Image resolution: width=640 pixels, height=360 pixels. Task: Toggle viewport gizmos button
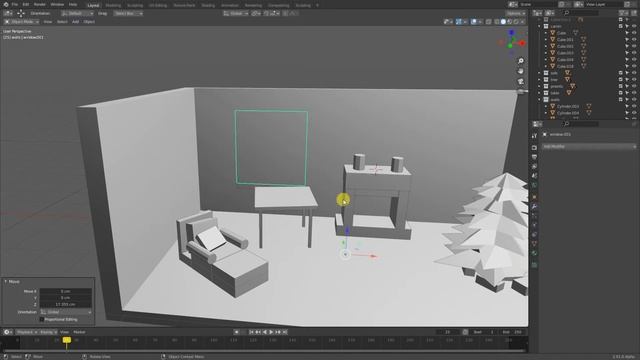[459, 22]
